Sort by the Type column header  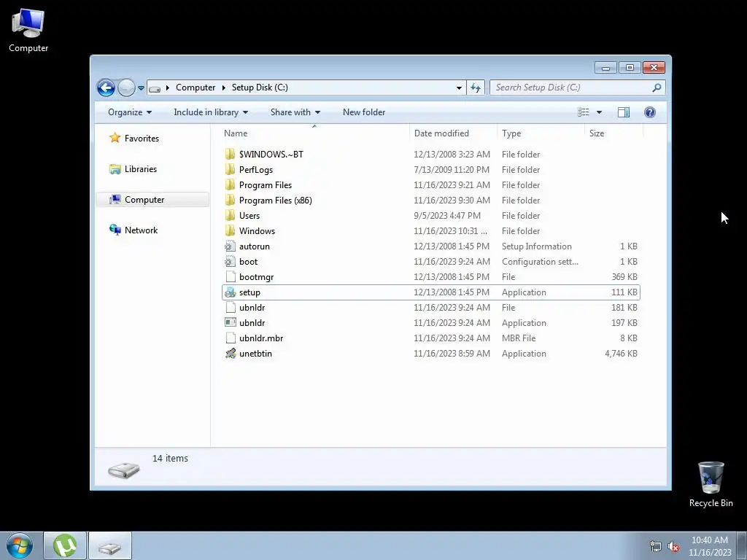tap(541, 133)
